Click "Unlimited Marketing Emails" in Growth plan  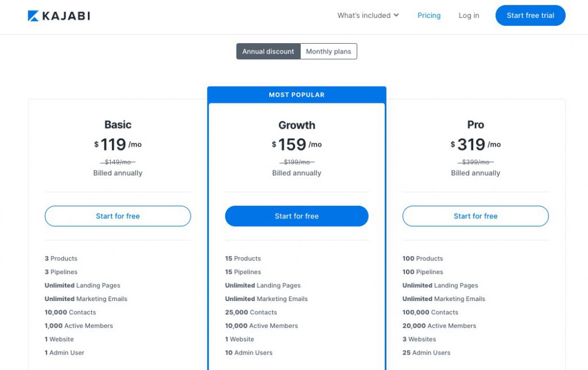tap(266, 299)
